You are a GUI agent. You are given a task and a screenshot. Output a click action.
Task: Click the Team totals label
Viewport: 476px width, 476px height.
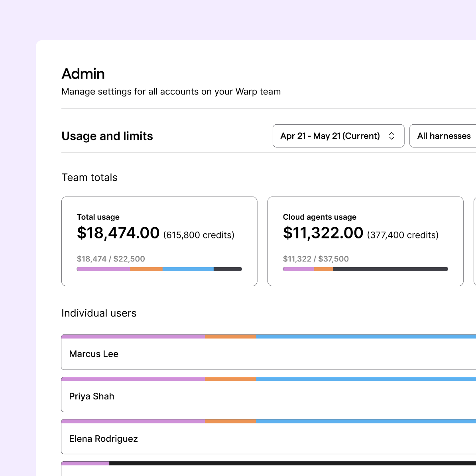click(x=90, y=177)
